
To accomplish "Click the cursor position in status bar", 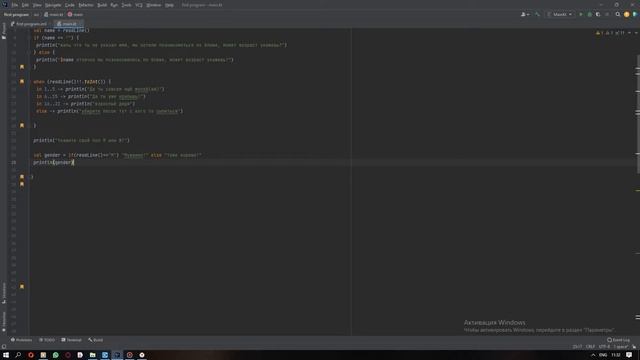I will pos(577,347).
